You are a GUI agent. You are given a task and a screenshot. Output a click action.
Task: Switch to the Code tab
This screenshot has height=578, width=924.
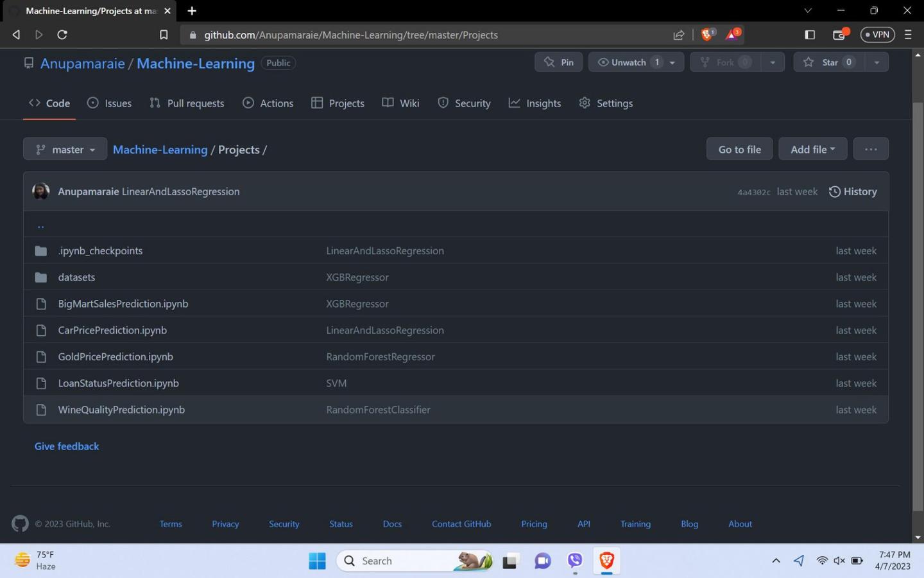click(49, 103)
